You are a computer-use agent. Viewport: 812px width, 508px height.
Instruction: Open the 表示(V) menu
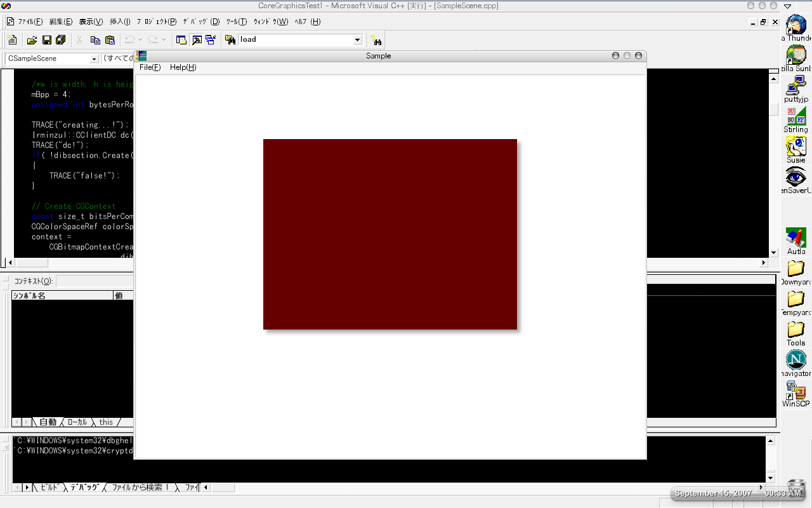91,22
